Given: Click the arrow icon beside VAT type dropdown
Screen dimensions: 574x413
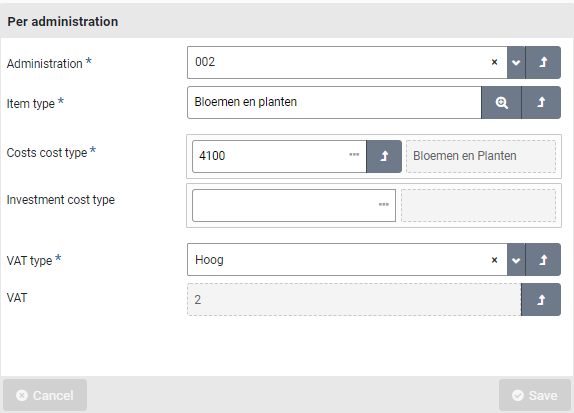Looking at the screenshot, I should (543, 260).
